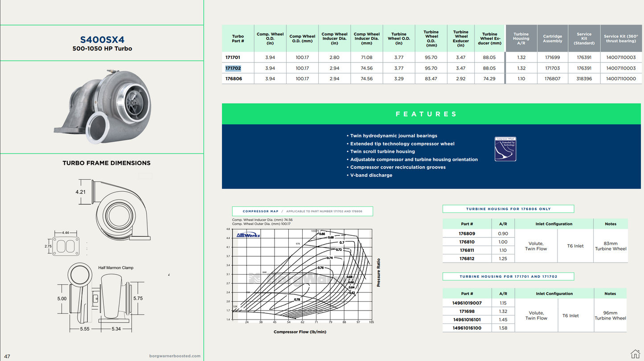Click cartridge assembly number 171703
644x361 pixels.
point(552,68)
